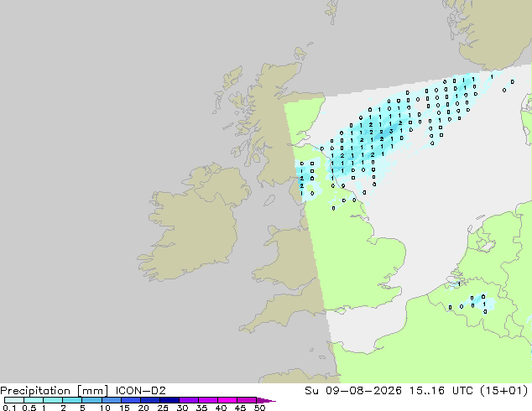Click the Isle of Man outline
Image resolution: width=532 pixels, height=411 pixels.
click(269, 200)
